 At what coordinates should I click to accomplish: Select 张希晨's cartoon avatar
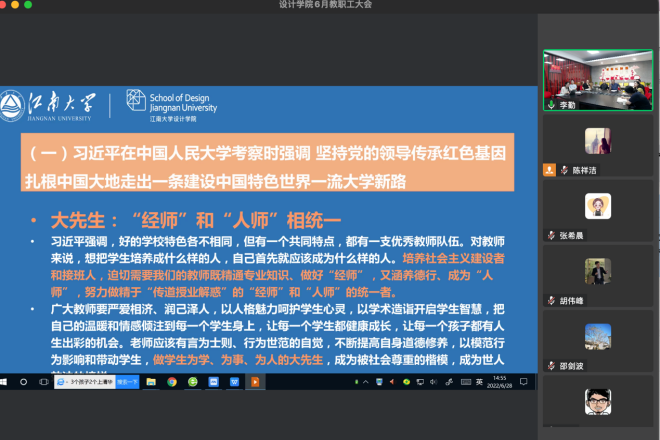click(597, 206)
